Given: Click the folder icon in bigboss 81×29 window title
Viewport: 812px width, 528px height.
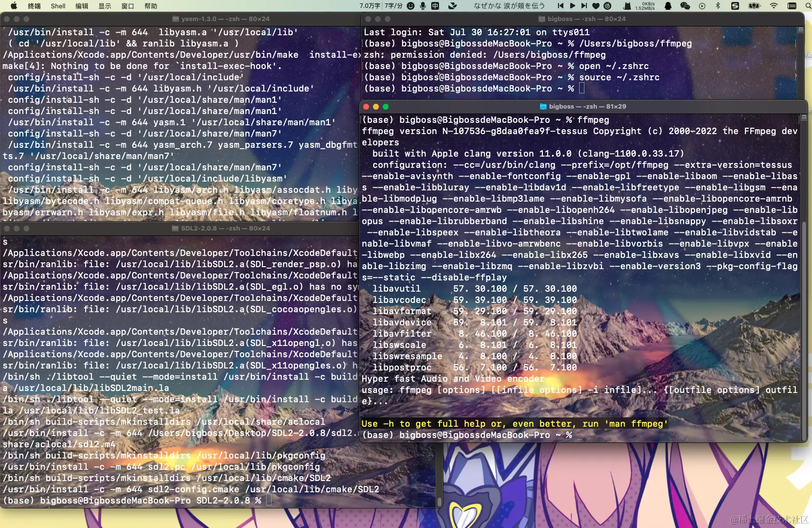Looking at the screenshot, I should coord(543,107).
